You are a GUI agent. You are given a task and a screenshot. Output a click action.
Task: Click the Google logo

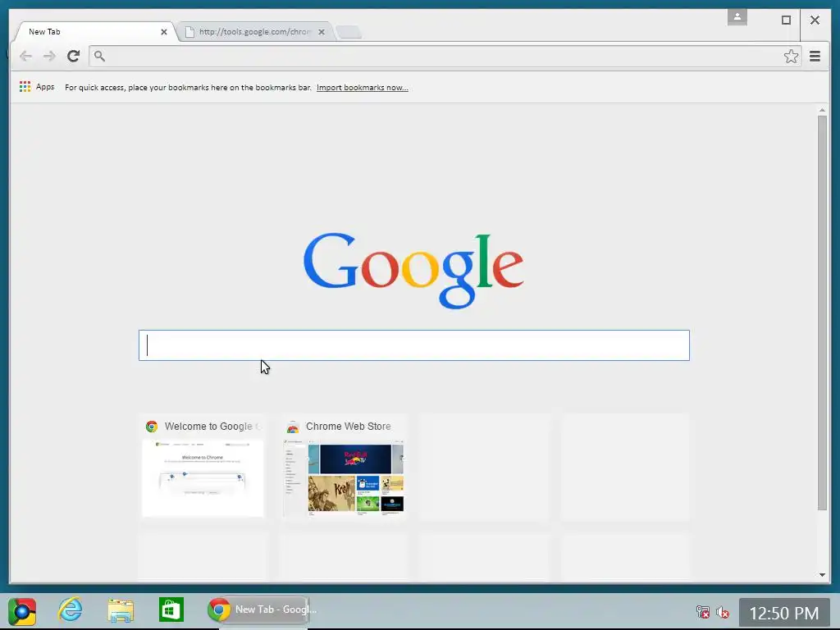pyautogui.click(x=413, y=269)
